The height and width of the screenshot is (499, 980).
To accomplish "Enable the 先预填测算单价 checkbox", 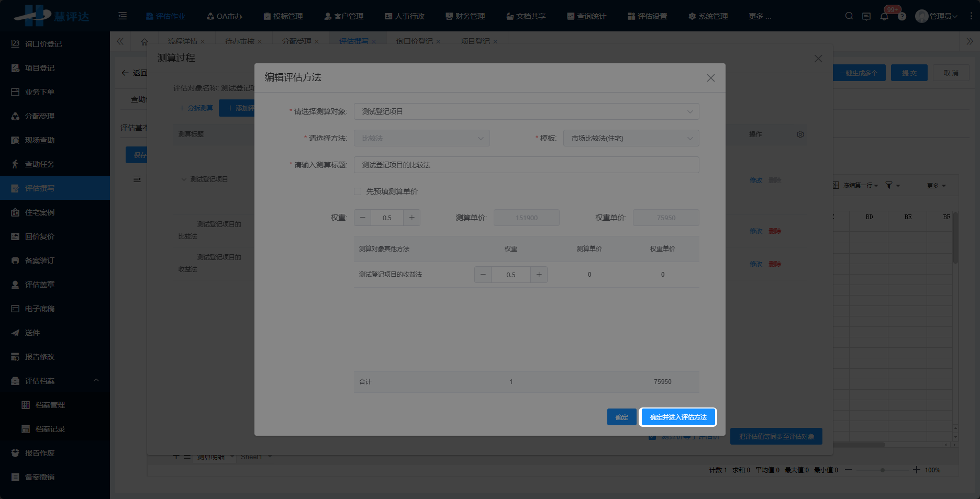I will (x=357, y=191).
